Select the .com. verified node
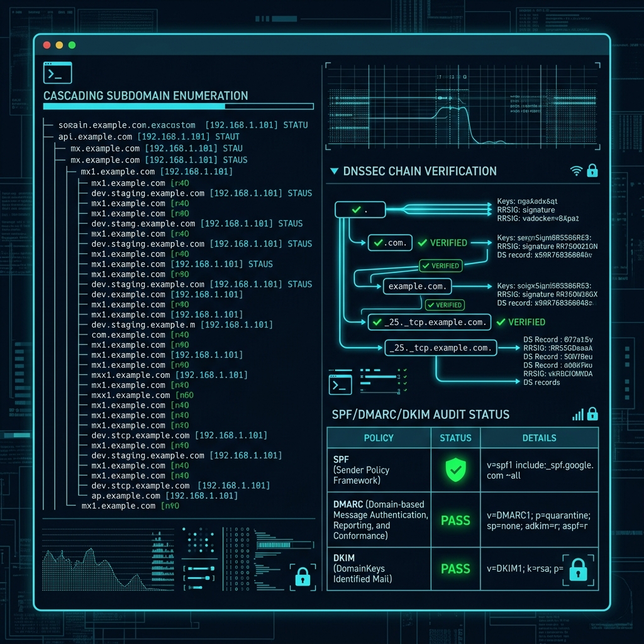The height and width of the screenshot is (644, 644). (390, 243)
